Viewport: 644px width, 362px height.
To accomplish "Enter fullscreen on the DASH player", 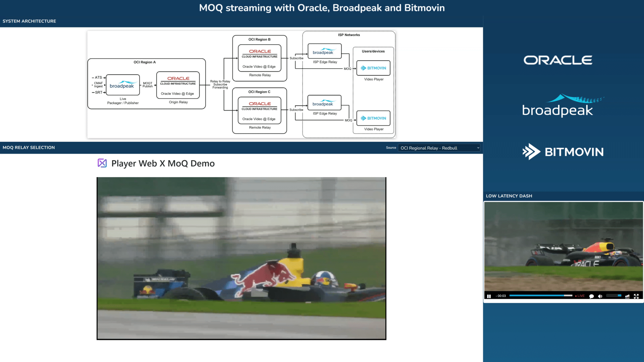I will tap(636, 296).
